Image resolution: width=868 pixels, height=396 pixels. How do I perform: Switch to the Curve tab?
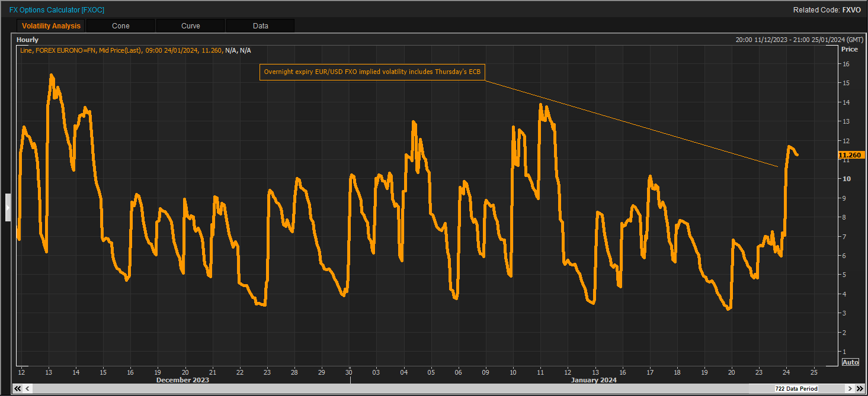pyautogui.click(x=190, y=26)
